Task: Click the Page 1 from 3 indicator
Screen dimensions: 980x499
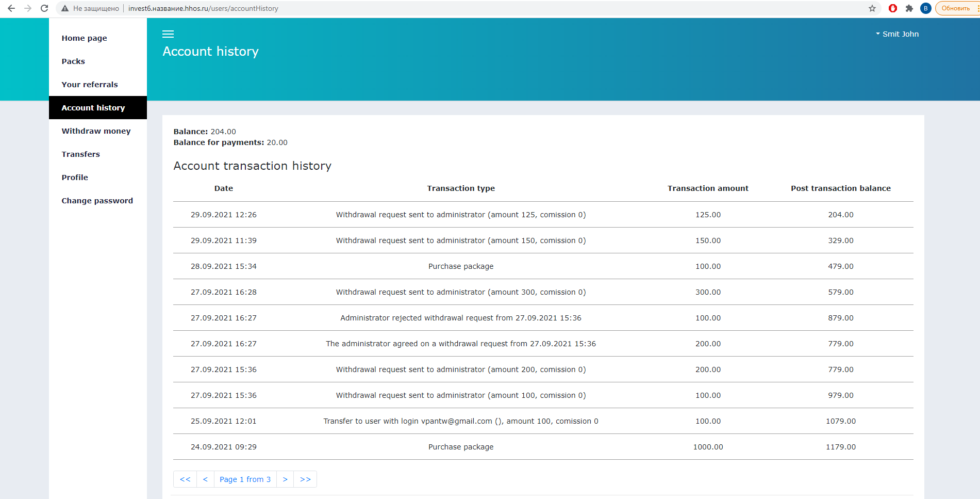Action: [x=245, y=479]
